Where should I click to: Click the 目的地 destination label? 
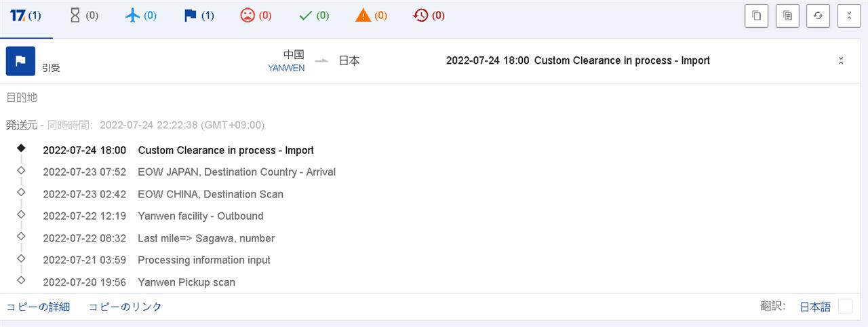coord(22,98)
